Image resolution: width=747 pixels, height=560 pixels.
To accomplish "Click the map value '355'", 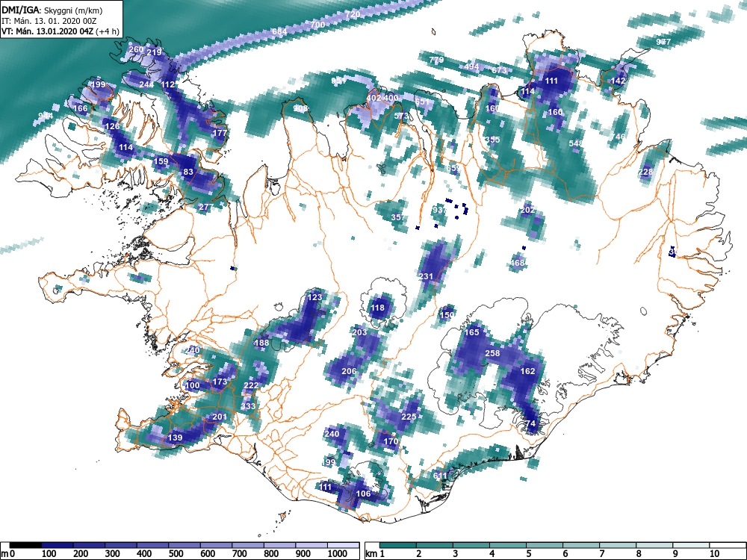I will coord(492,140).
